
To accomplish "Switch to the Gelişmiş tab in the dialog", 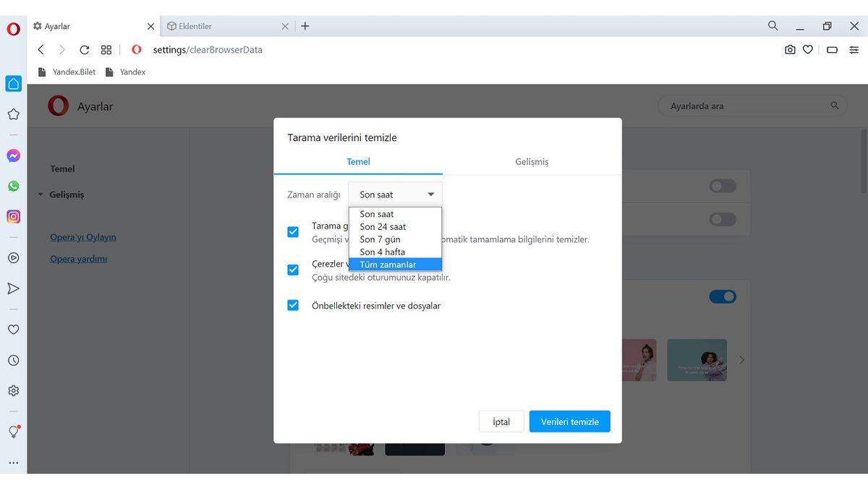I will 531,161.
